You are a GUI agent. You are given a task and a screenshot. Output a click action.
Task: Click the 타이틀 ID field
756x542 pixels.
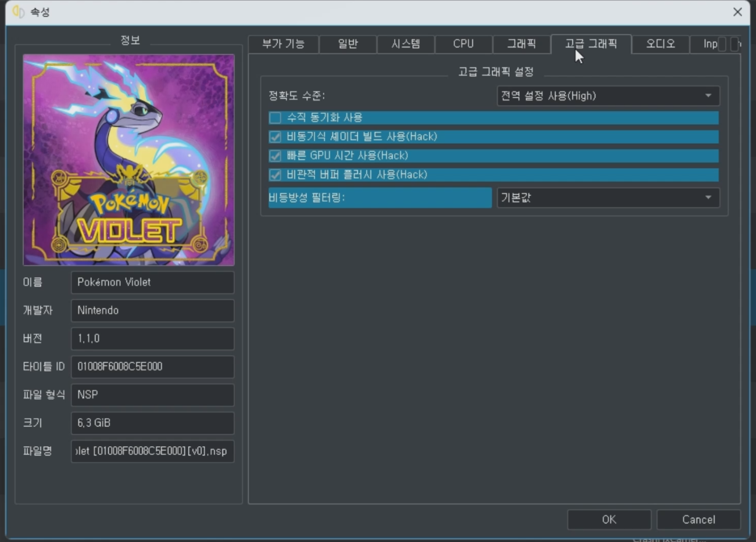point(152,367)
